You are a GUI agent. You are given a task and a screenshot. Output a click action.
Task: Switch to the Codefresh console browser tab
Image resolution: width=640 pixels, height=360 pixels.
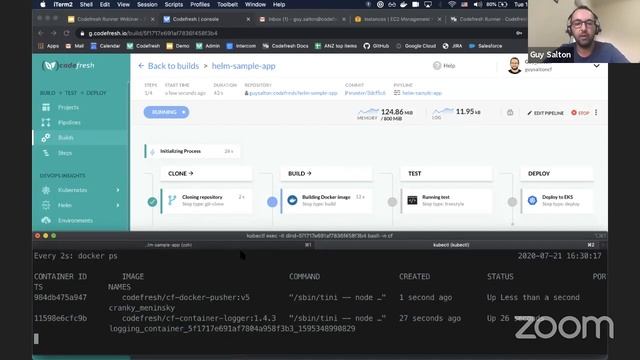[196, 19]
